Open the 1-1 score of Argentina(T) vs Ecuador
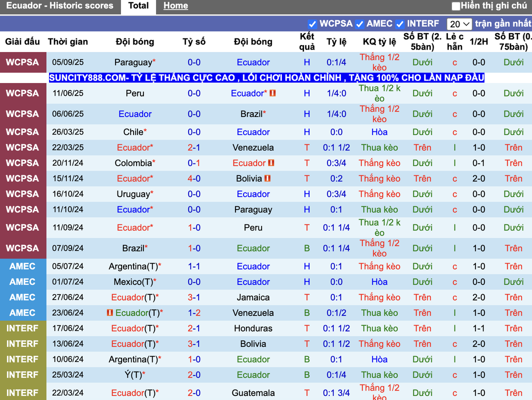The height and width of the screenshot is (400, 532). 194,266
